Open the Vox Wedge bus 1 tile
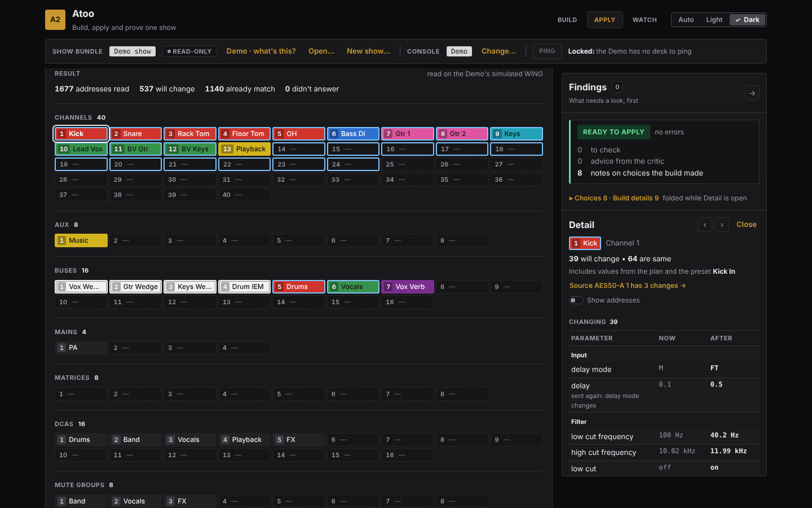Viewport: 812px width, 508px height. (x=81, y=287)
